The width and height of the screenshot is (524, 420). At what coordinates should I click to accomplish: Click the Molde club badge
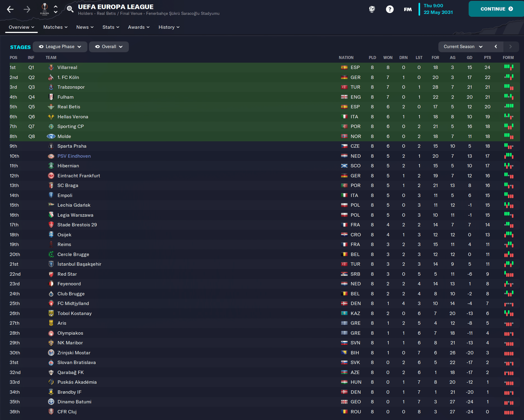click(51, 136)
